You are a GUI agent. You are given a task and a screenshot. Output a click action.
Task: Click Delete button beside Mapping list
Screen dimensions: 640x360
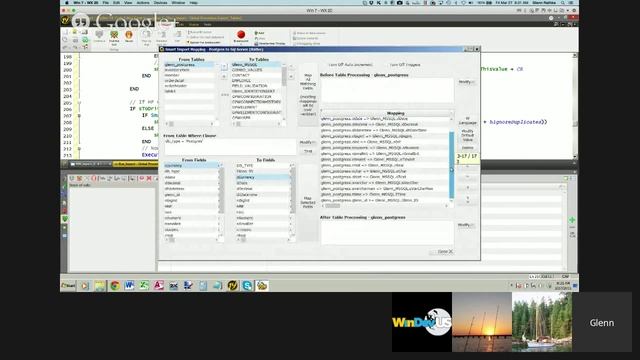point(467,148)
